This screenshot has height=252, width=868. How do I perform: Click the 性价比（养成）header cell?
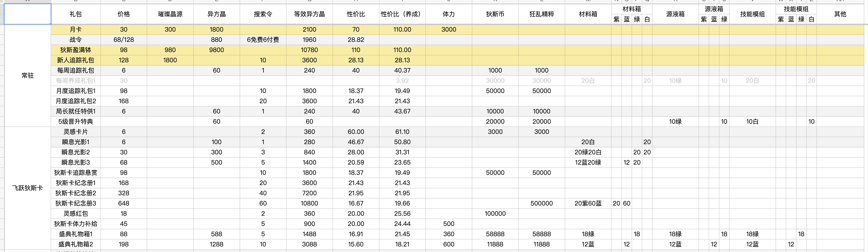tap(402, 14)
